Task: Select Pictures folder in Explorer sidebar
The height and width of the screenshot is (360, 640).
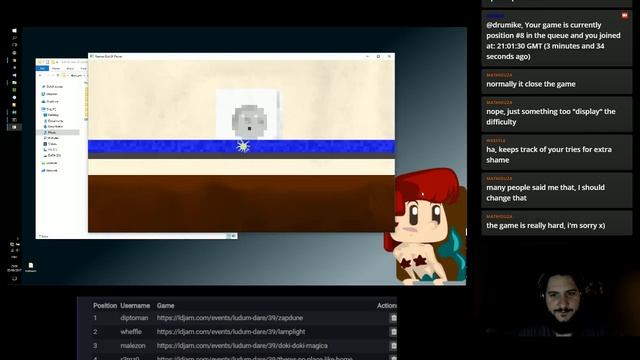Action: click(x=51, y=138)
